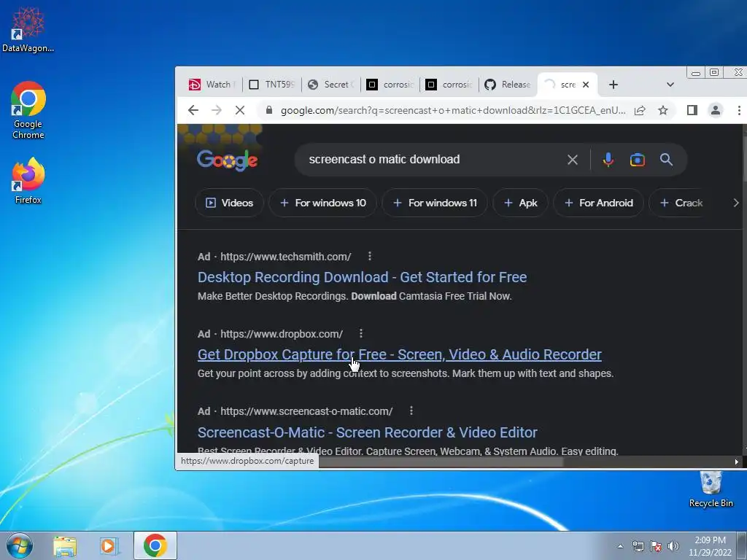
Task: Click horizontal scrollbar right arrow
Action: [x=737, y=462]
